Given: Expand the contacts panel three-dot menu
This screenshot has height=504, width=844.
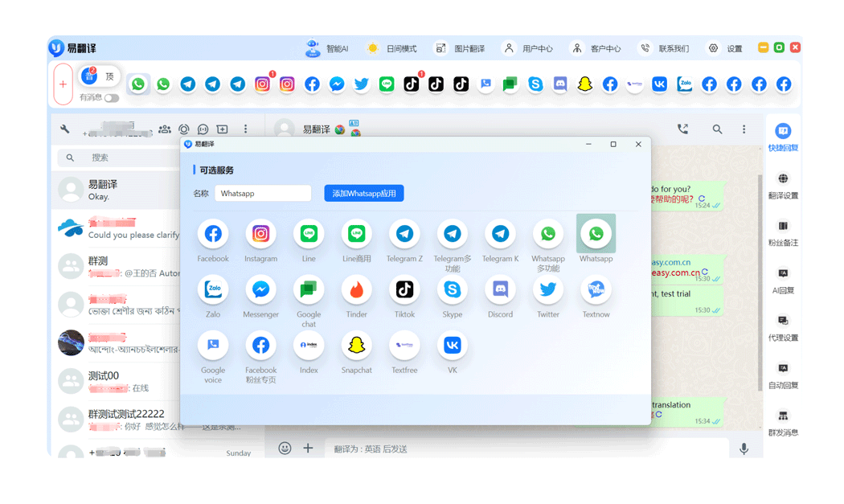Looking at the screenshot, I should coord(246,129).
